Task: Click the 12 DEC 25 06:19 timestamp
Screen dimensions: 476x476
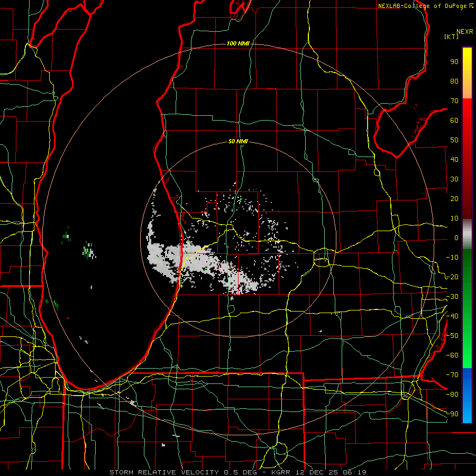Action: pyautogui.click(x=330, y=472)
